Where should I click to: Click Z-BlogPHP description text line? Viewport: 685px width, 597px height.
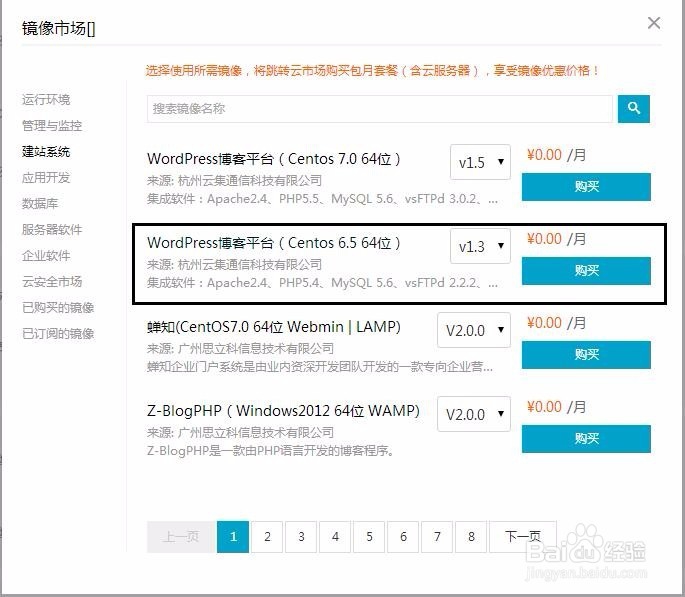click(x=271, y=450)
